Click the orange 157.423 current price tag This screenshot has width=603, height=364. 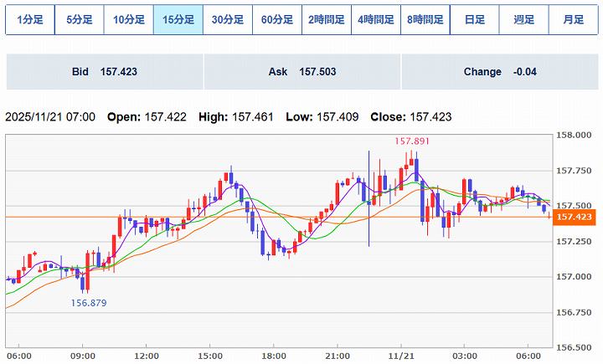[x=574, y=217]
